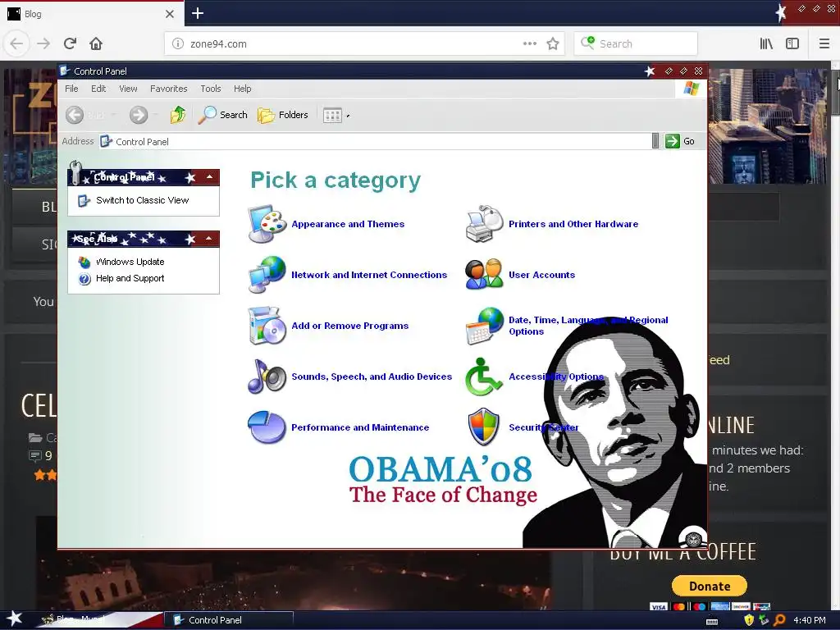Screen dimensions: 840x630
Task: Go back in Firefox browser
Action: point(16,43)
